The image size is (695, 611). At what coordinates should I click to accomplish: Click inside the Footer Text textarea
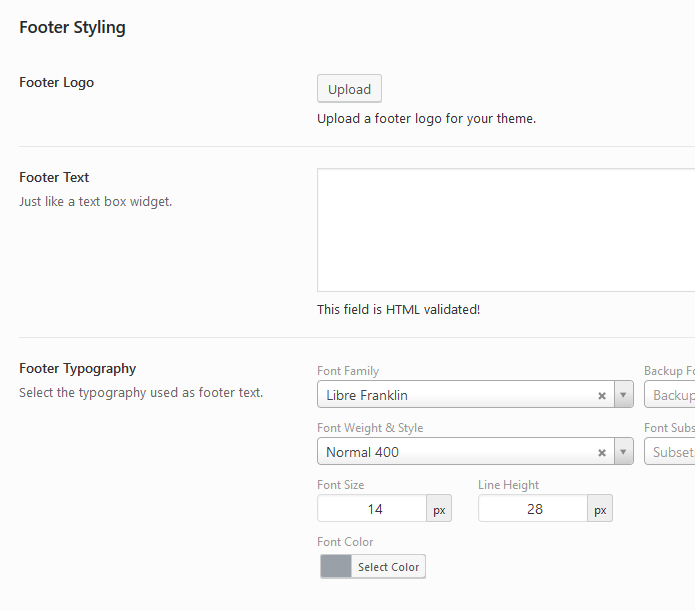pos(505,230)
